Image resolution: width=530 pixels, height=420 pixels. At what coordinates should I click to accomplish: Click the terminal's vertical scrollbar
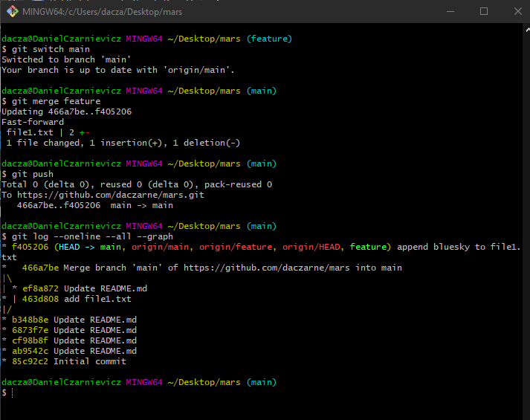(x=526, y=216)
